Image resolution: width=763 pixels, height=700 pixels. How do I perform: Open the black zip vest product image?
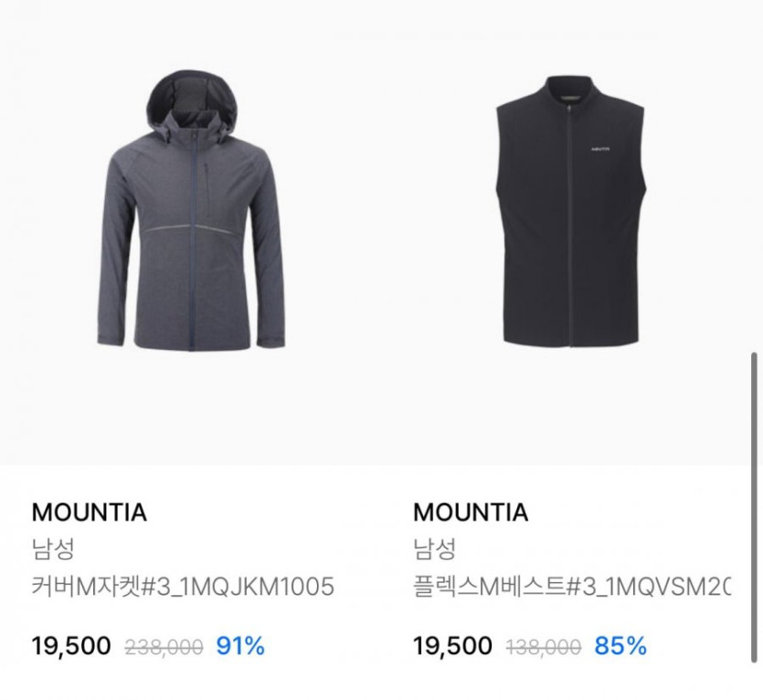pyautogui.click(x=570, y=212)
